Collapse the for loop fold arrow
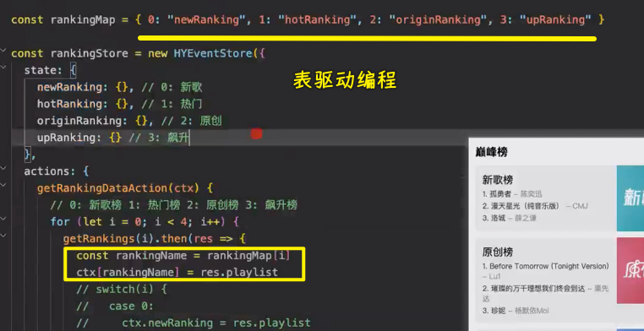644x331 pixels. 3,219
